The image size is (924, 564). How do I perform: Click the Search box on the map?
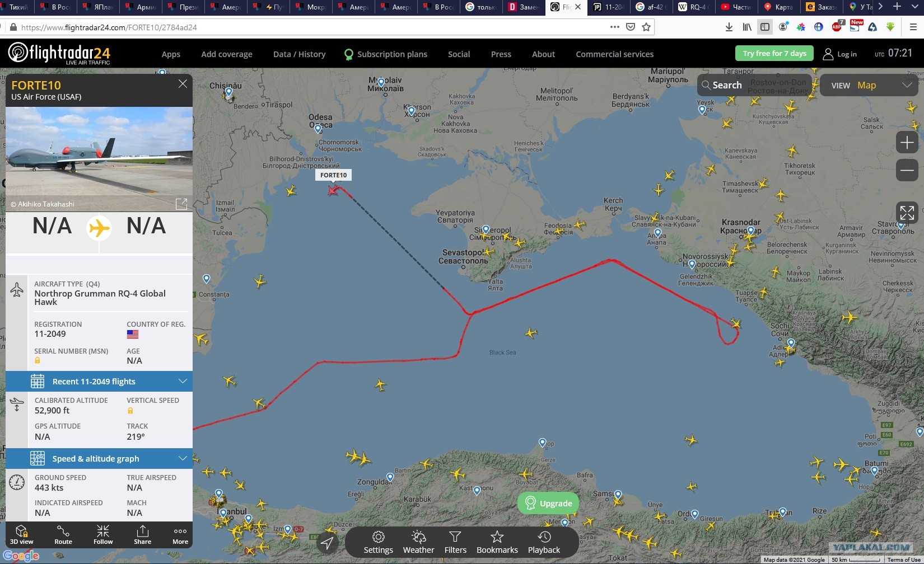[754, 85]
